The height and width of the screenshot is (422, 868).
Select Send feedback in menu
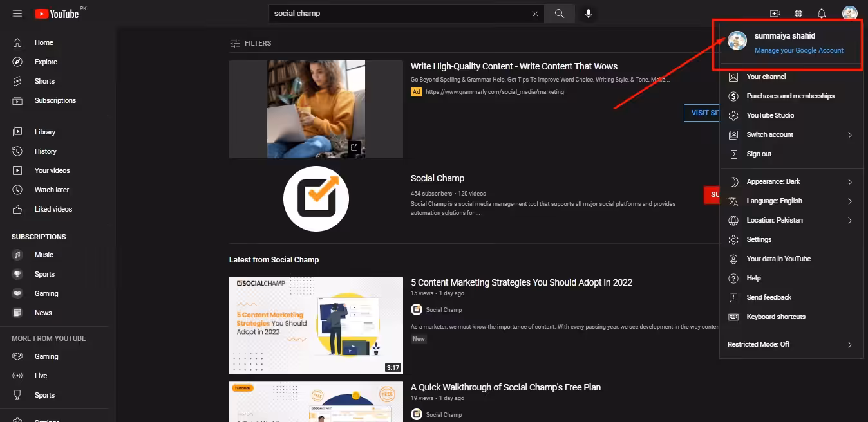click(791, 297)
